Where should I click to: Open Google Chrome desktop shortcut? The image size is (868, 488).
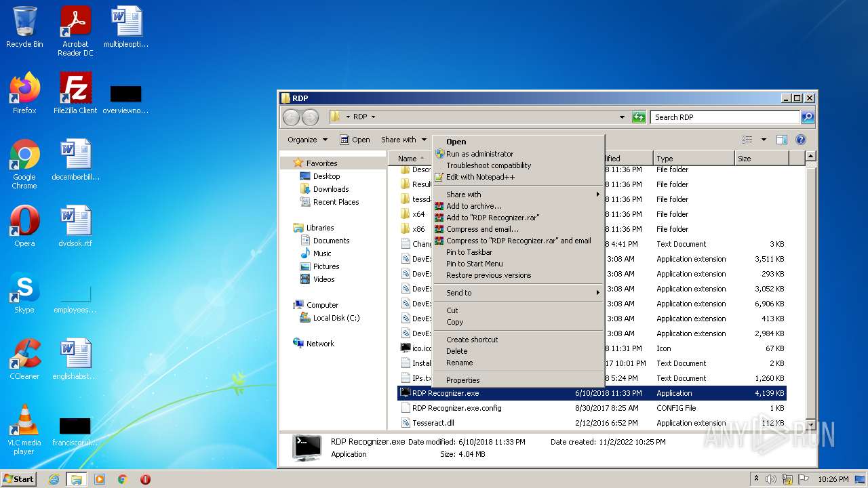point(24,164)
